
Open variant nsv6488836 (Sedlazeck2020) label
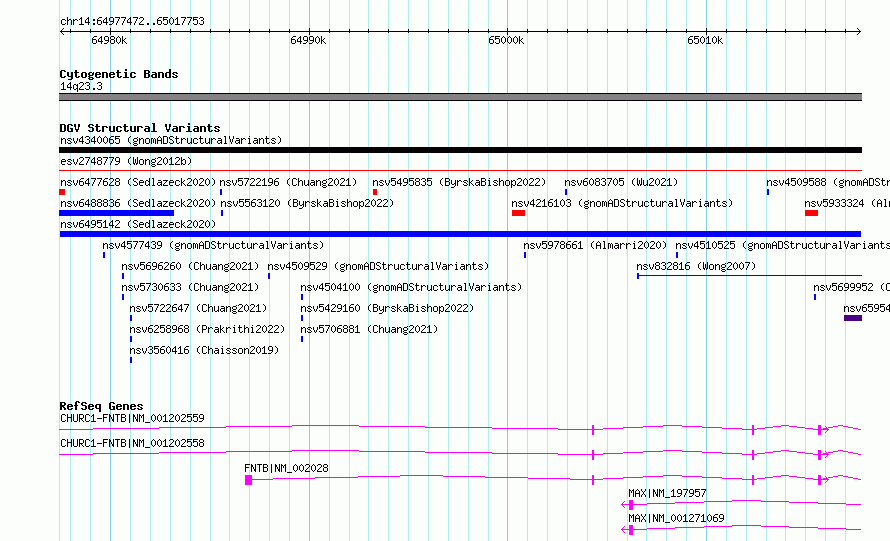[138, 203]
